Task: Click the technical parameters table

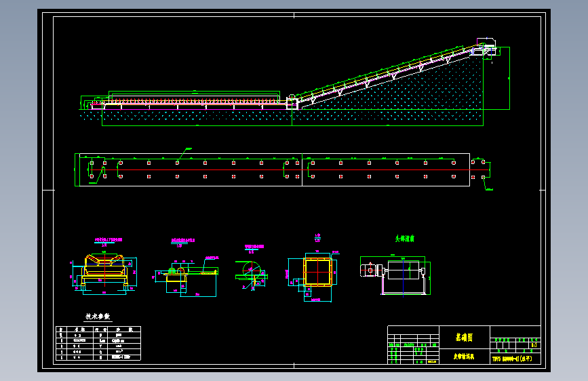Action: [x=98, y=343]
